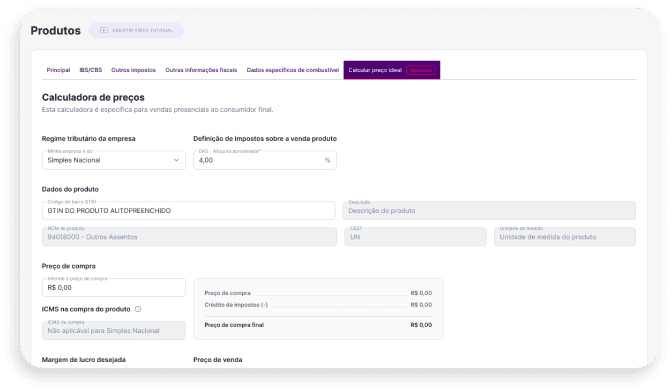Click the play icon in tutorial button
The height and width of the screenshot is (392, 672).
coord(104,30)
